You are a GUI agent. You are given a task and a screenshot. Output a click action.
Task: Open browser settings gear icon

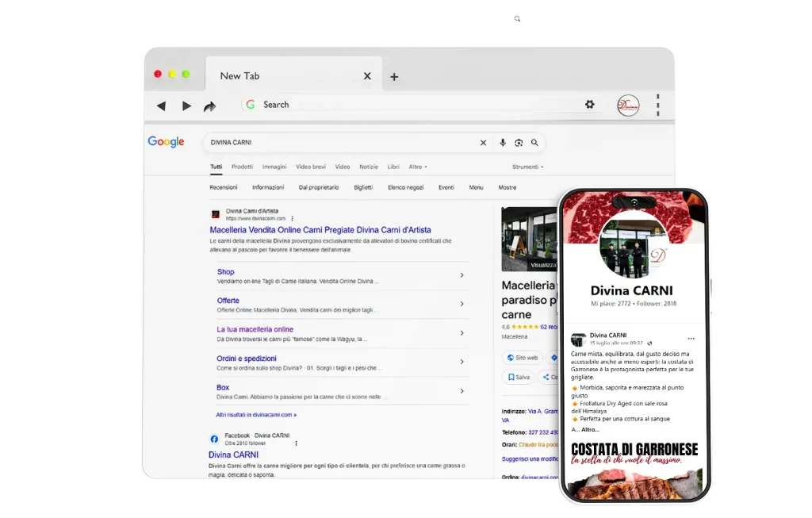click(590, 105)
